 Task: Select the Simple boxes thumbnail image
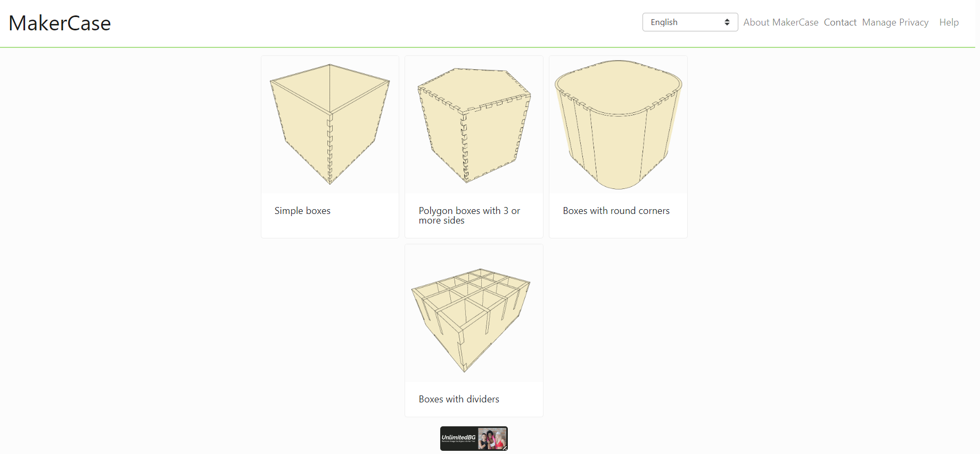pos(330,125)
